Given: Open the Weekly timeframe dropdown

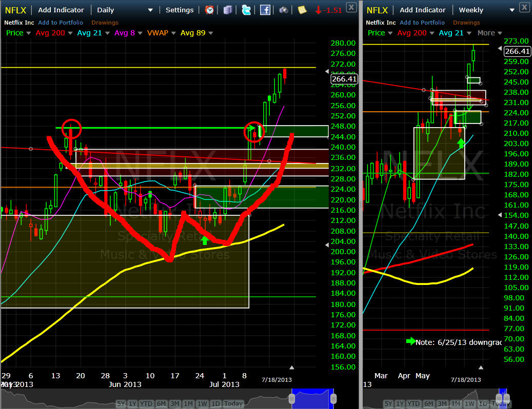Looking at the screenshot, I should click(512, 10).
